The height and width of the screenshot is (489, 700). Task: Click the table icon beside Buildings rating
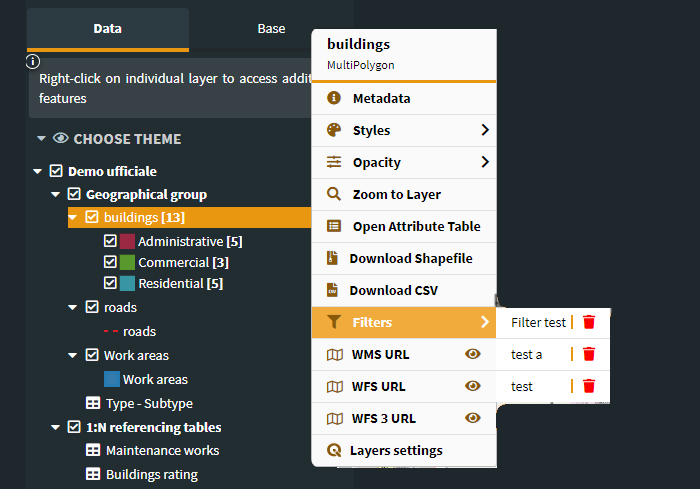[x=93, y=474]
